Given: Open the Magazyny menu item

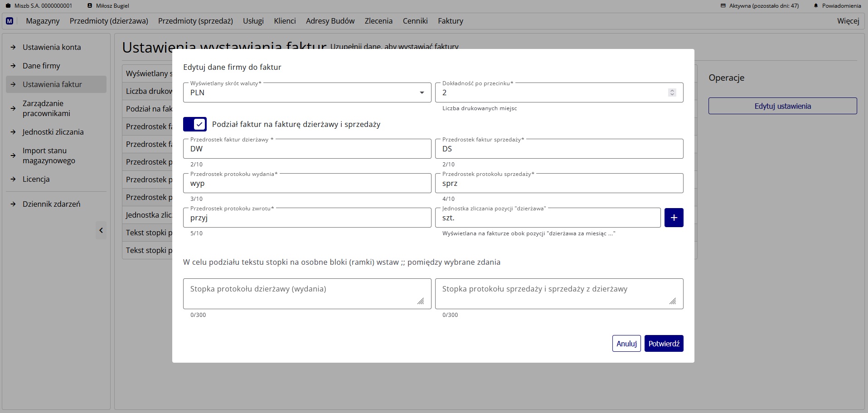Looking at the screenshot, I should coord(43,21).
